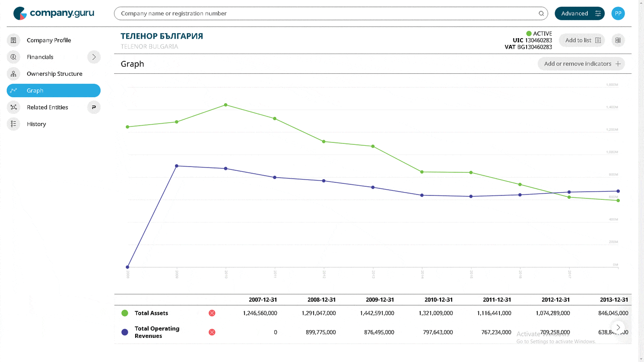Click the Total Assets peak point in 2010
Image resolution: width=644 pixels, height=362 pixels.
(226, 105)
